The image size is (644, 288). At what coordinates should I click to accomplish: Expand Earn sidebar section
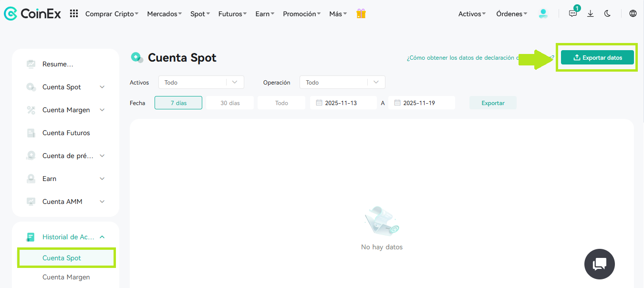click(x=102, y=179)
